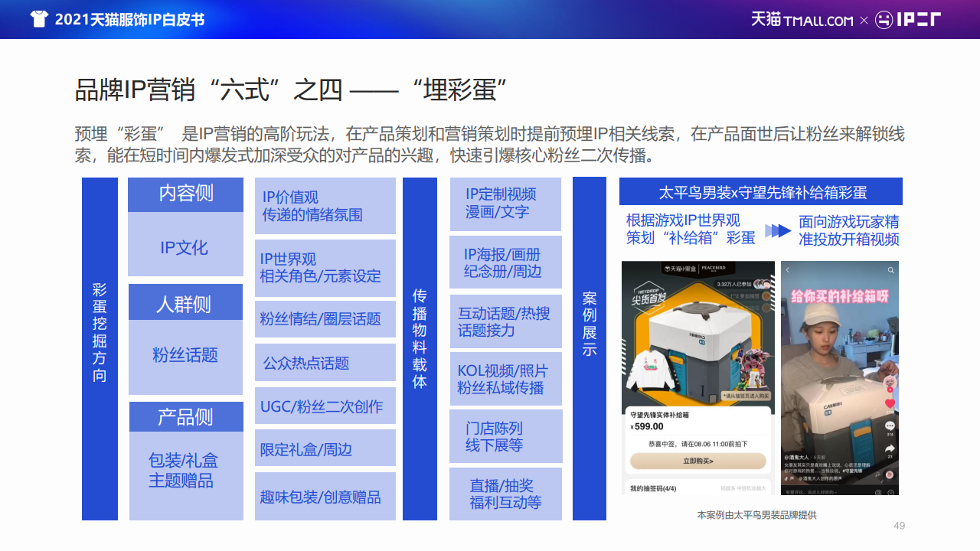The image size is (980, 551).
Task: Click the ¥599.00 price text
Action: pyautogui.click(x=647, y=426)
